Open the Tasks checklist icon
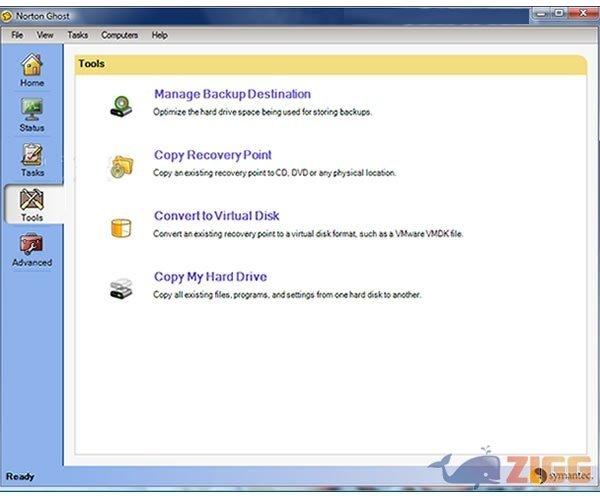Screen dimensions: 600x500 [32, 155]
